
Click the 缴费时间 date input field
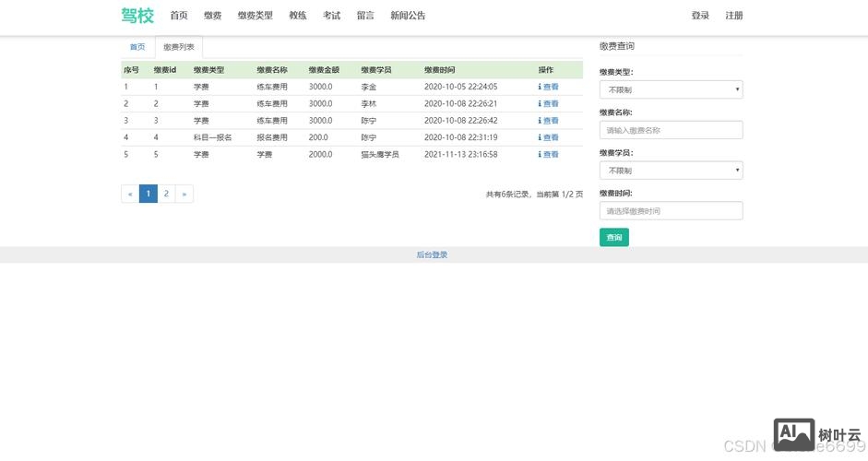click(x=671, y=211)
